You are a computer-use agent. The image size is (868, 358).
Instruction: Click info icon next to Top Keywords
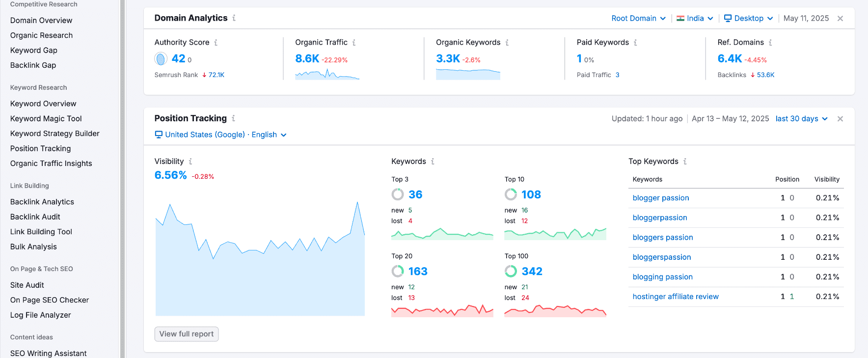pyautogui.click(x=685, y=162)
